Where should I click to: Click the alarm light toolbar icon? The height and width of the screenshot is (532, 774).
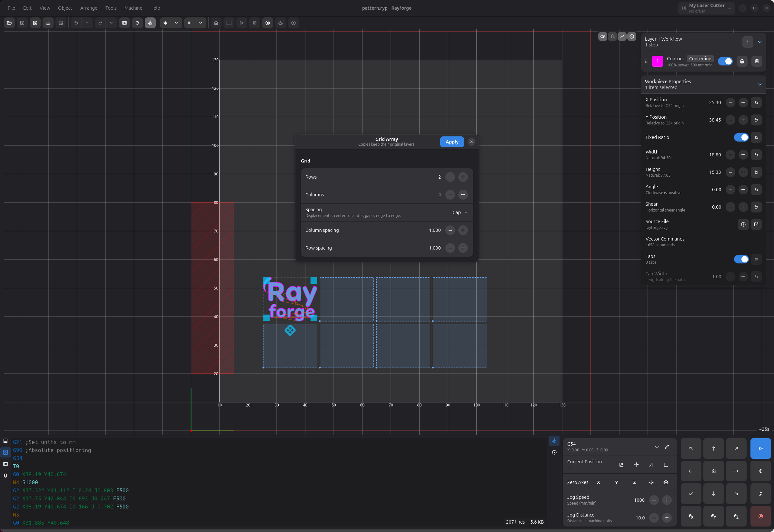(281, 23)
